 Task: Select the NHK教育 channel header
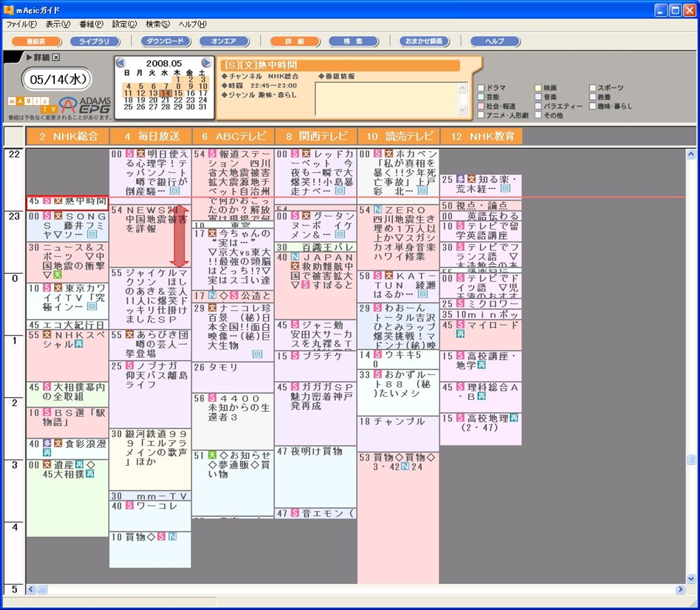coord(481,136)
